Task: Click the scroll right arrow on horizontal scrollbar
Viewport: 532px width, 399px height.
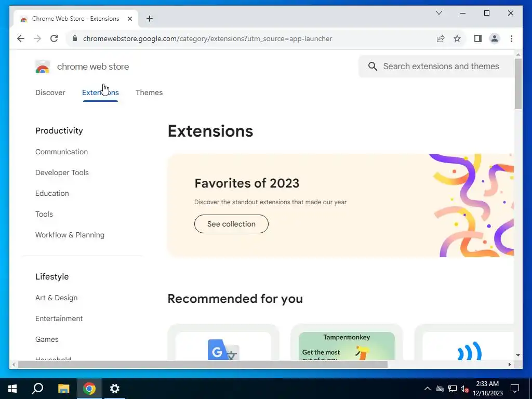Action: (x=510, y=364)
